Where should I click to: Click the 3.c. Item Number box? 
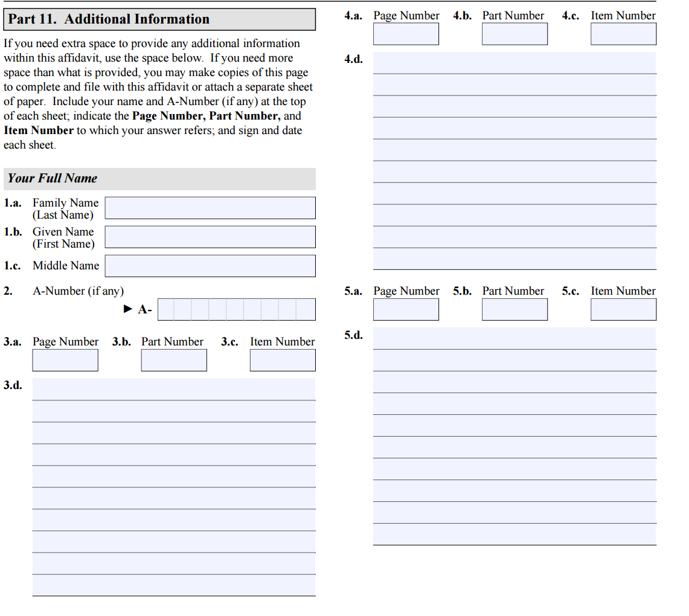[283, 361]
